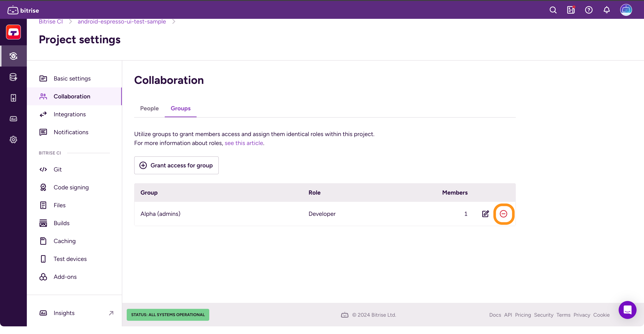Open Basic settings in side menu
Image resolution: width=644 pixels, height=334 pixels.
pyautogui.click(x=72, y=78)
